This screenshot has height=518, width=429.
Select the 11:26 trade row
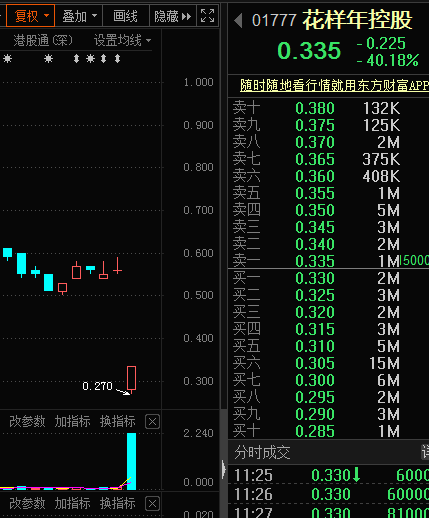[328, 494]
